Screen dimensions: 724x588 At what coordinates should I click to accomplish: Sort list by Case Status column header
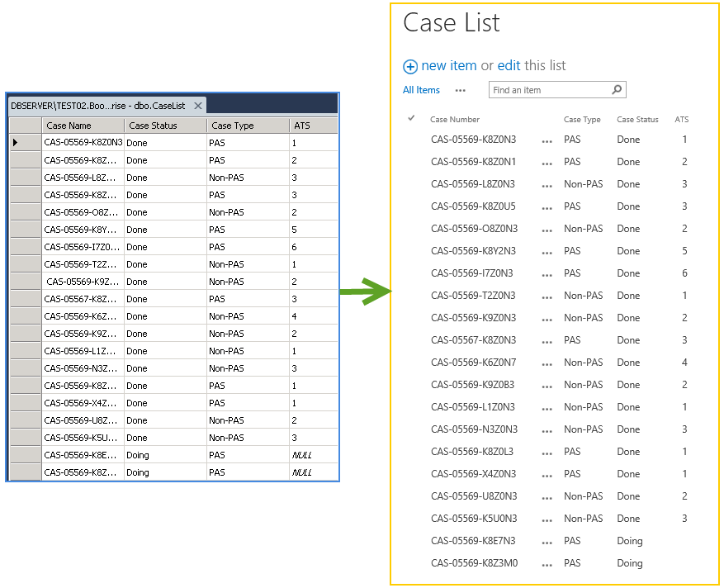637,120
